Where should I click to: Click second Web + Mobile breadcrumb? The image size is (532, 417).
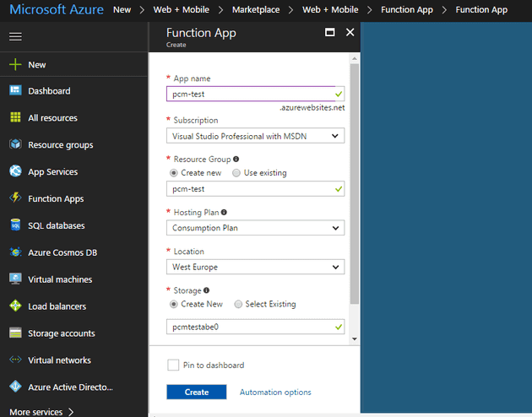point(330,10)
